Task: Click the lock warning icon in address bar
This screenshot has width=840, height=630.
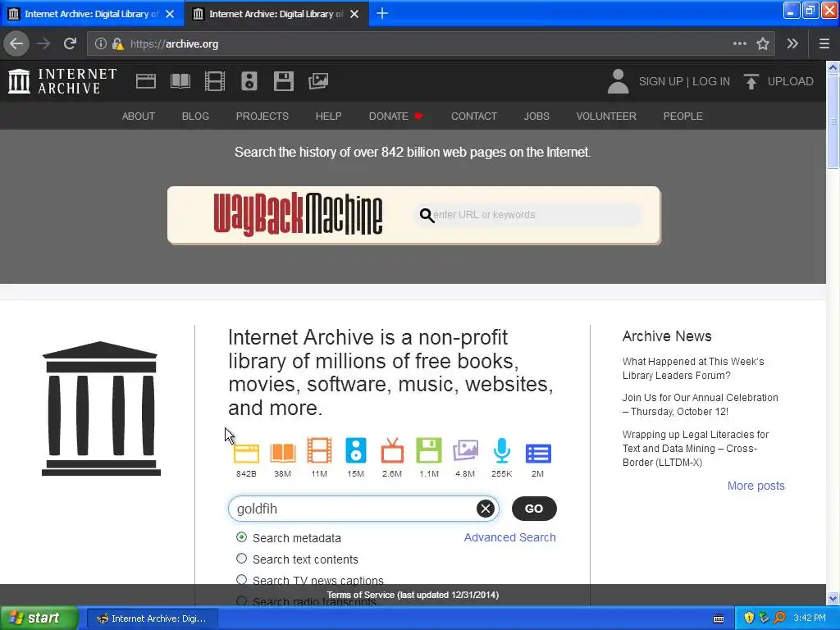Action: tap(117, 44)
